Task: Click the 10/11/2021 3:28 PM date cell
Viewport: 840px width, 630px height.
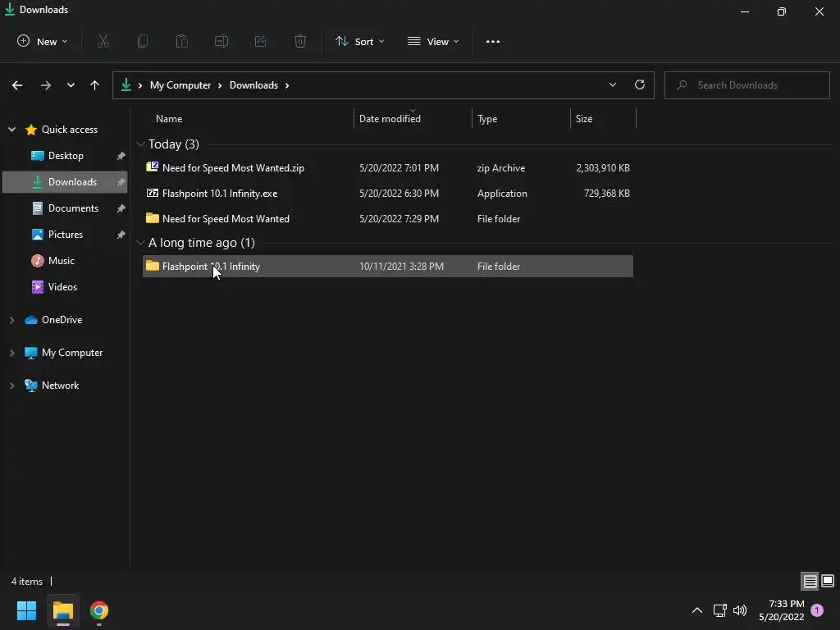Action: click(402, 267)
